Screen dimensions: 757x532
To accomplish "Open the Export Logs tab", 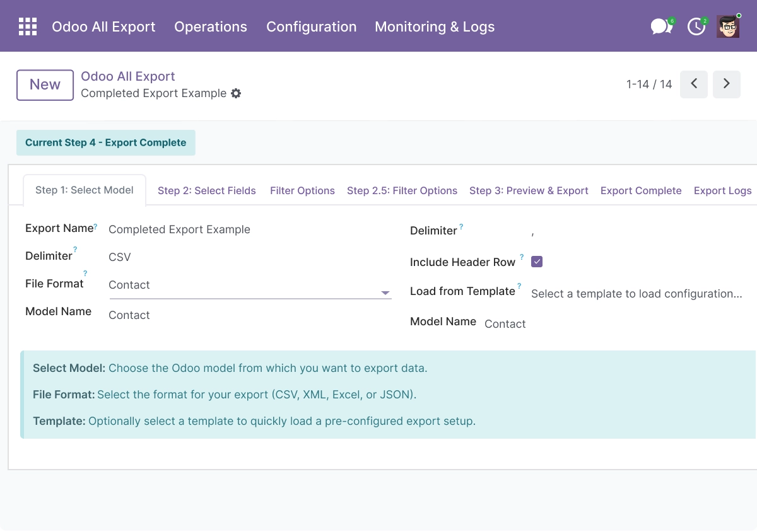I will [x=723, y=190].
